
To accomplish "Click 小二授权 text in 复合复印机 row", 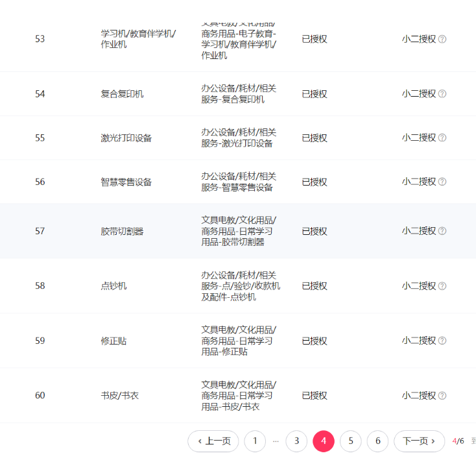I will [x=418, y=93].
